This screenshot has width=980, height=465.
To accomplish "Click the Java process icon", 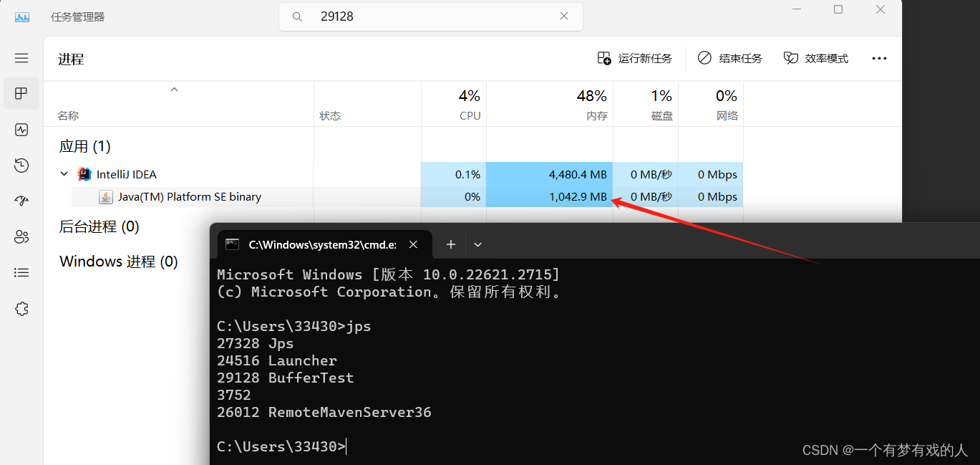I will coord(106,197).
